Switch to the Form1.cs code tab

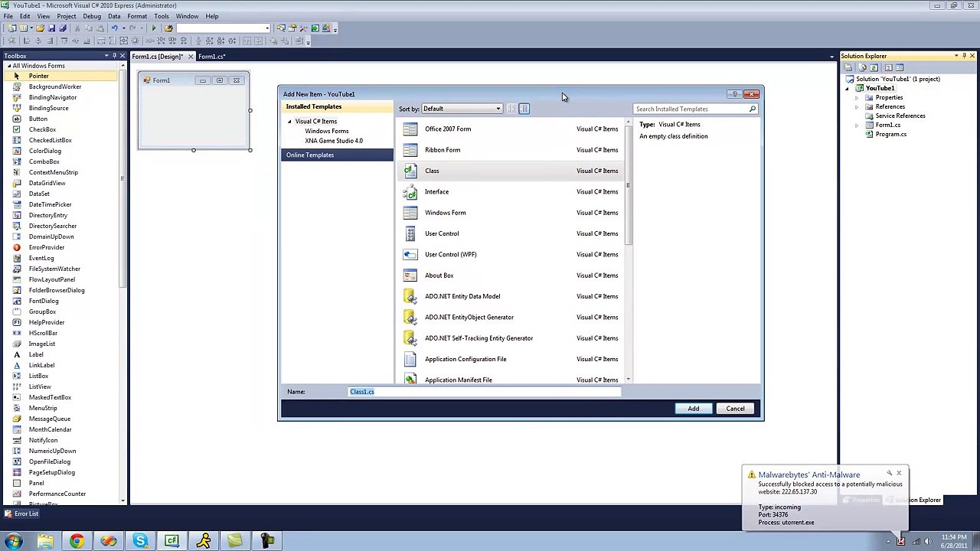[x=211, y=57]
